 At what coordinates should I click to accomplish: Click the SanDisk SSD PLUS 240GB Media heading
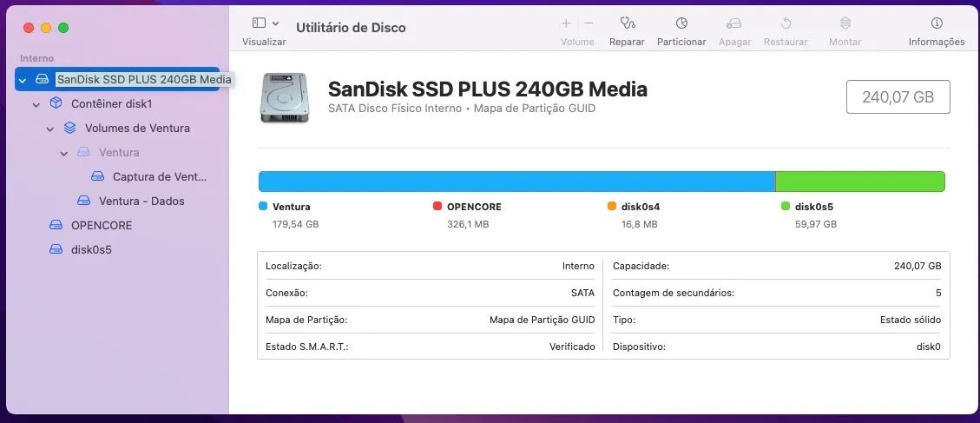(x=488, y=89)
